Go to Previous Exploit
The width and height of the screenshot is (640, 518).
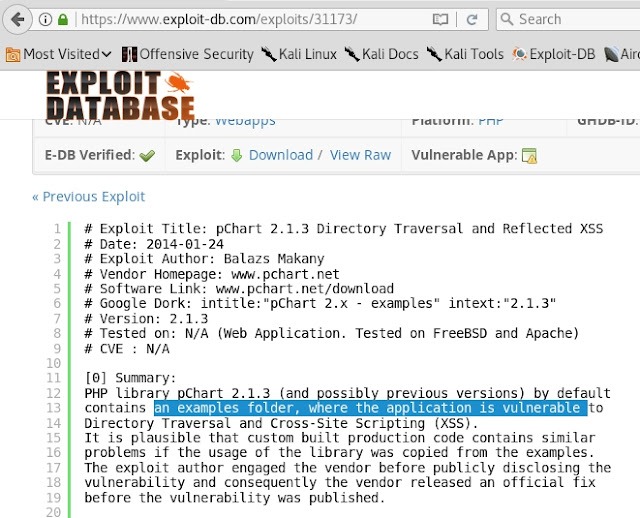89,197
